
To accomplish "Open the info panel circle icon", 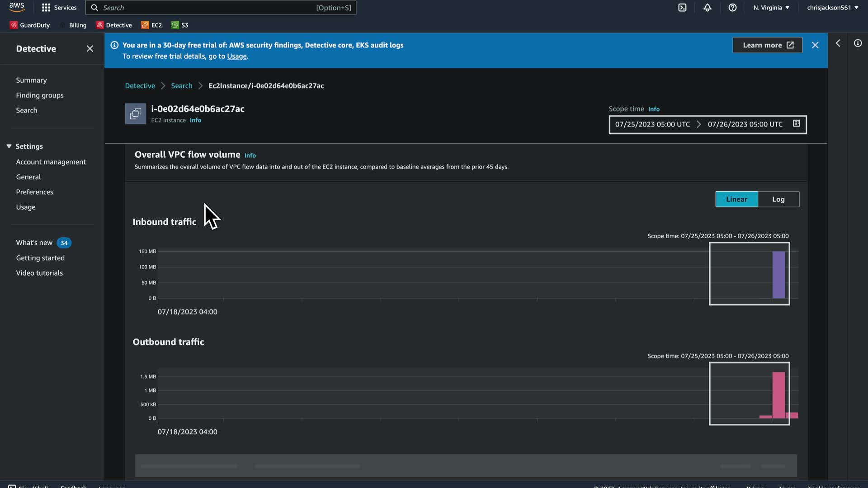I will [858, 43].
